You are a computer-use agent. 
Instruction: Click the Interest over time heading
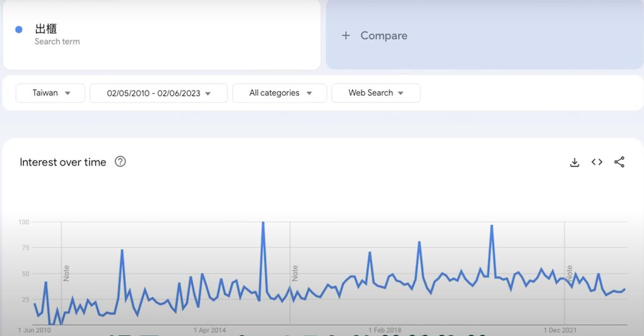pos(63,162)
